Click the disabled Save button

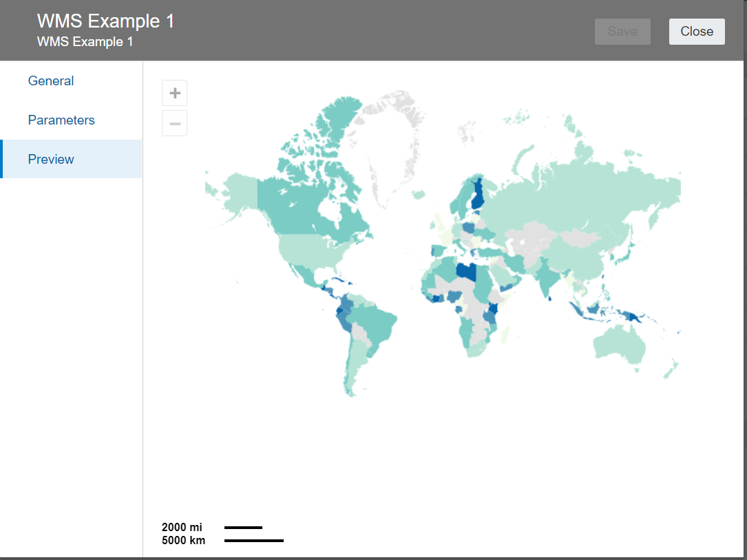point(622,31)
